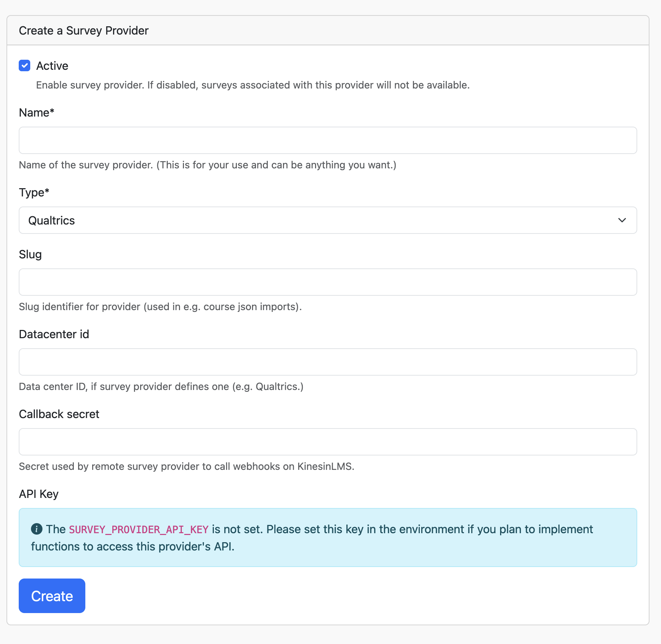Click the chevron arrow on Type select
This screenshot has width=661, height=644.
(622, 220)
